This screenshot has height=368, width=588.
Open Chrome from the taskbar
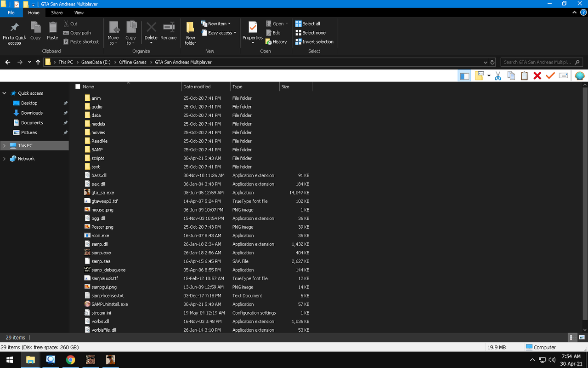click(x=70, y=360)
